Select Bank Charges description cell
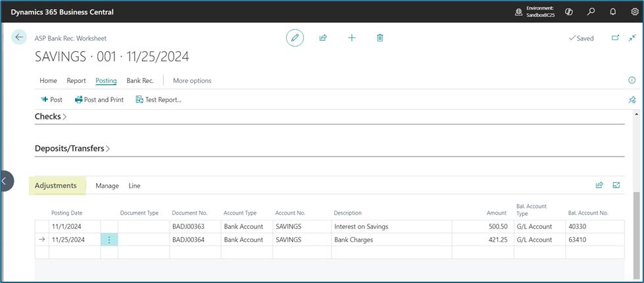The height and width of the screenshot is (283, 644). tap(391, 240)
